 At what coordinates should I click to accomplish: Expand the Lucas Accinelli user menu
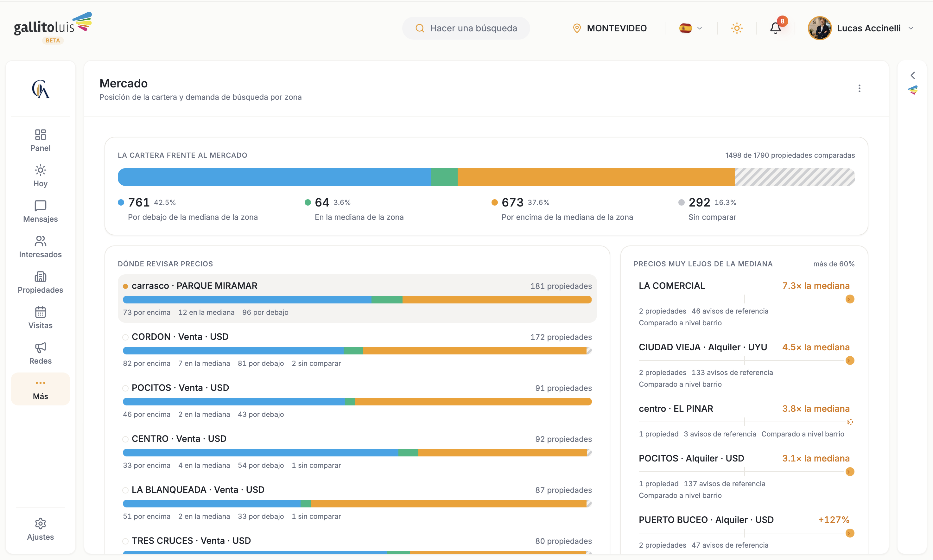pyautogui.click(x=911, y=28)
